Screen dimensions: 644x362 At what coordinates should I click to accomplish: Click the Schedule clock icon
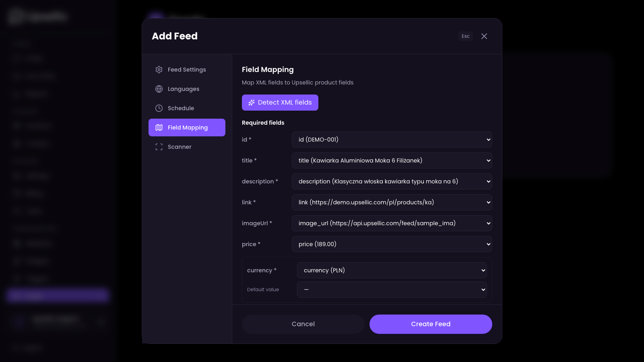(x=159, y=108)
